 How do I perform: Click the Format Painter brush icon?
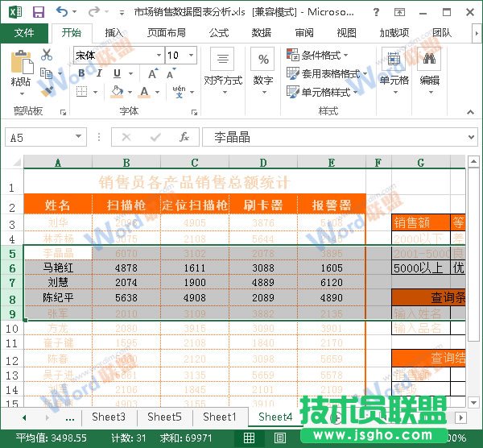(47, 91)
